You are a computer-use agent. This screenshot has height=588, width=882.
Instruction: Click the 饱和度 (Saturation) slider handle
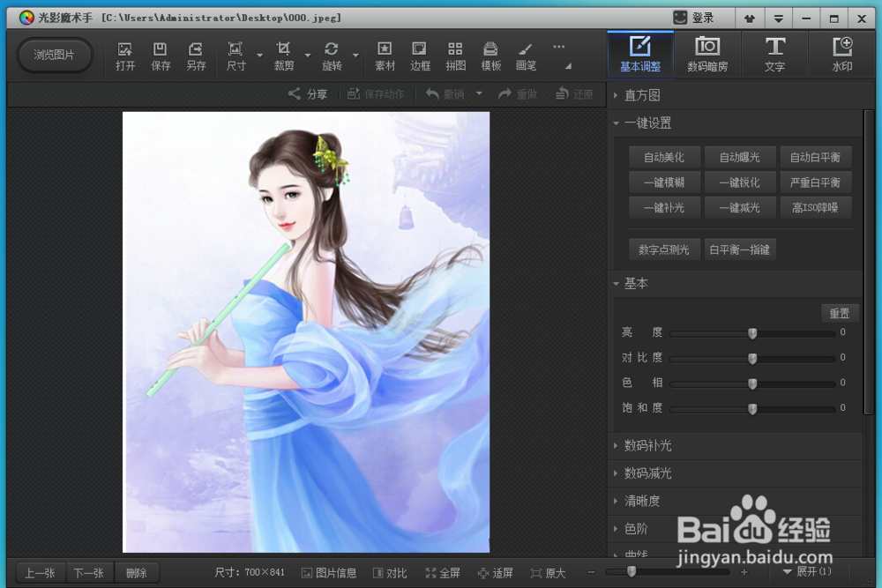coord(752,409)
